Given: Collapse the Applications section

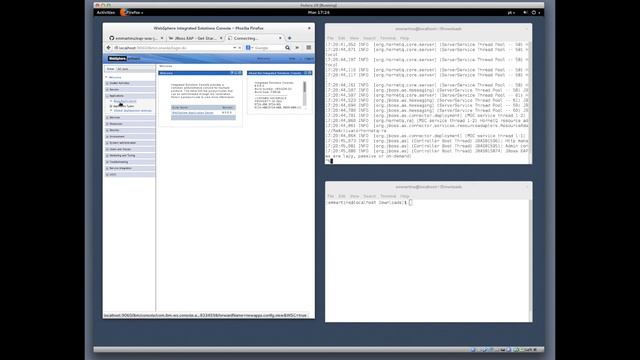Looking at the screenshot, I should coord(130,96).
